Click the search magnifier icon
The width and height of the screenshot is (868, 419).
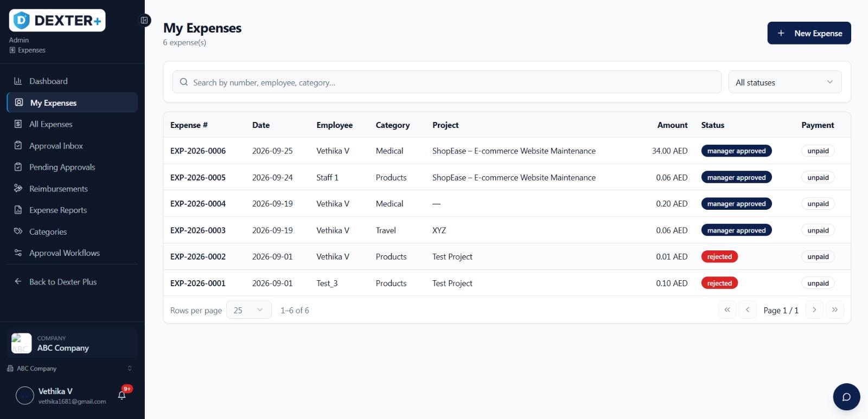click(184, 82)
